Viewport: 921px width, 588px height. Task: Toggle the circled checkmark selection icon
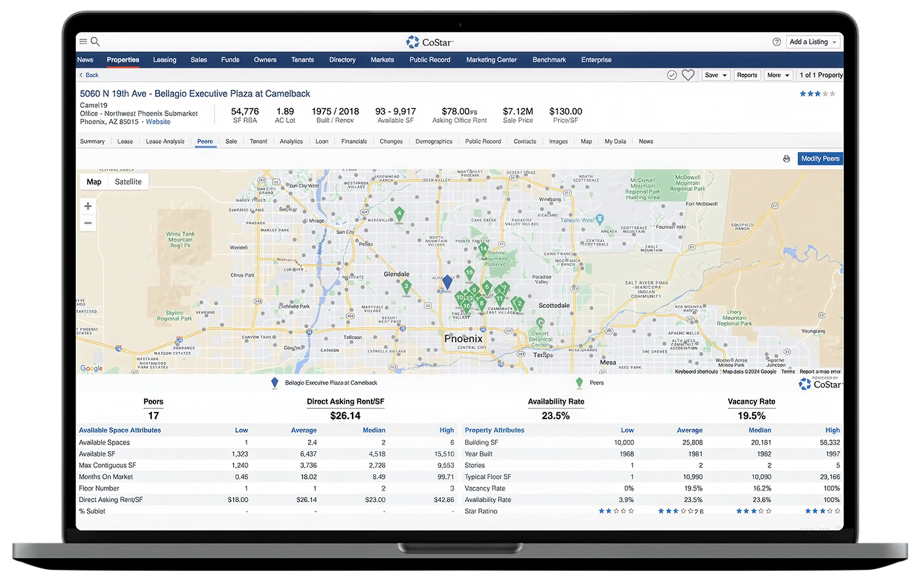pyautogui.click(x=672, y=75)
